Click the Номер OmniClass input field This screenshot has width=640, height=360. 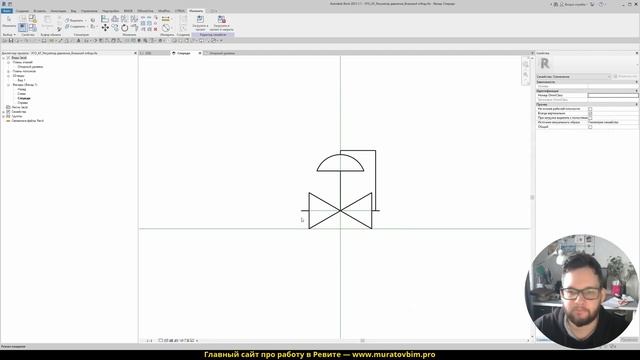(613, 96)
